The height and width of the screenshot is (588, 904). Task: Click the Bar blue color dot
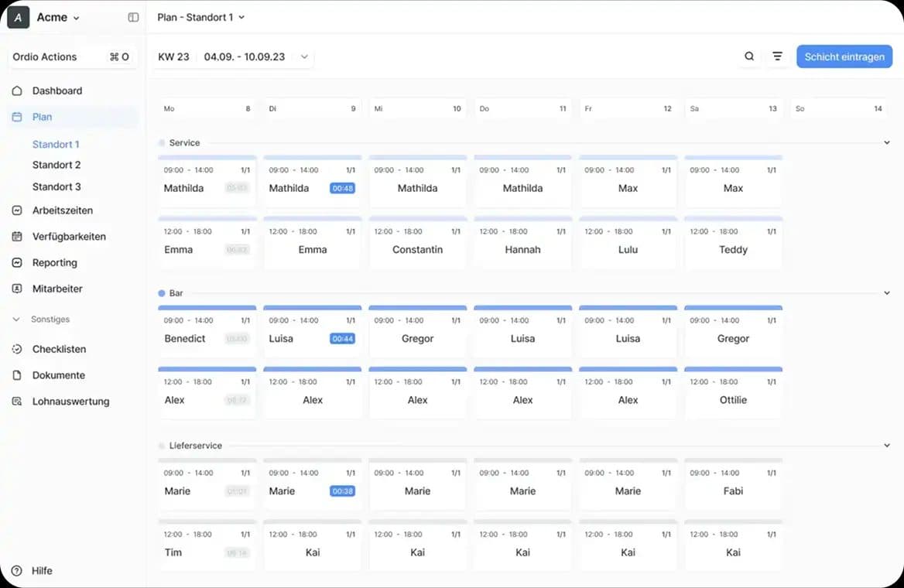(162, 293)
